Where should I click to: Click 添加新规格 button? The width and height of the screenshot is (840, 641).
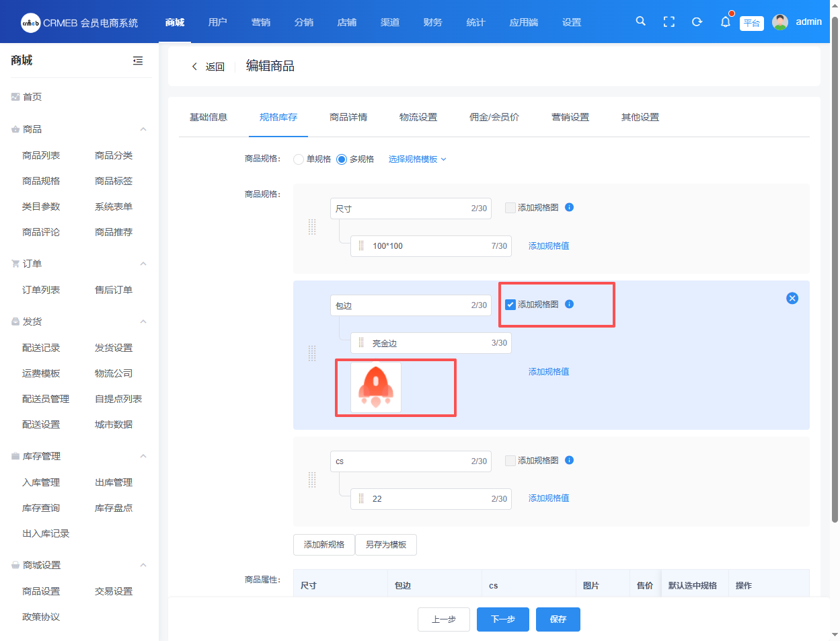coord(324,545)
